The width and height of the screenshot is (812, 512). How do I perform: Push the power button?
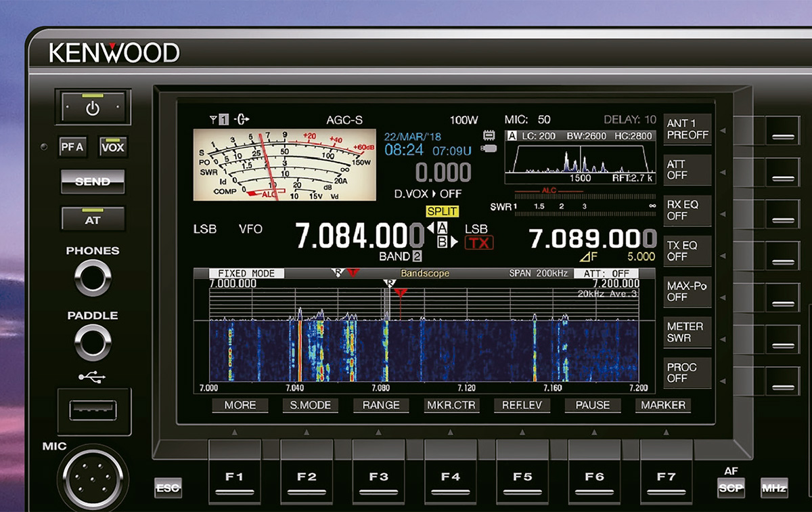(x=93, y=106)
